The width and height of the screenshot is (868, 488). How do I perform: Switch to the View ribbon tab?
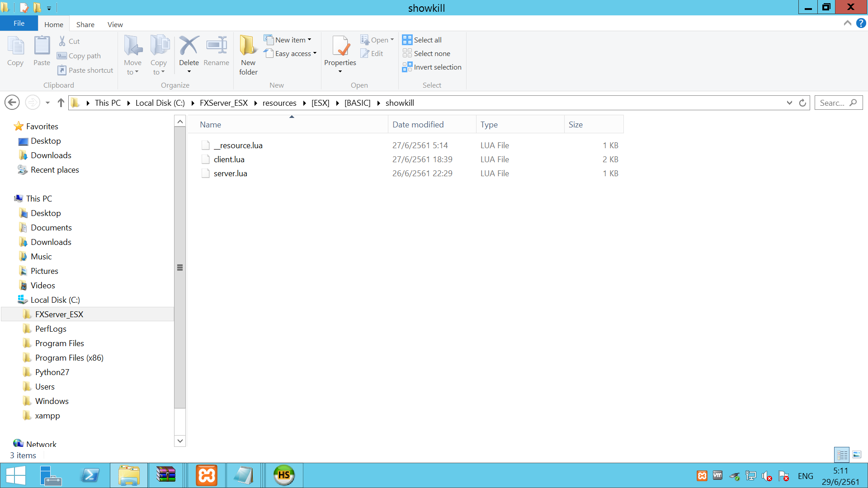(x=115, y=24)
